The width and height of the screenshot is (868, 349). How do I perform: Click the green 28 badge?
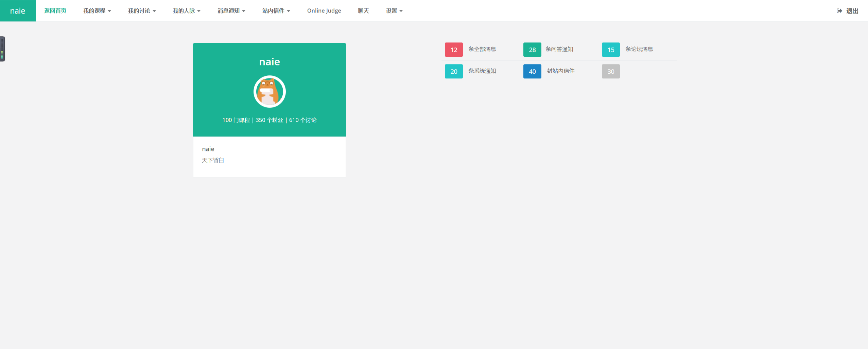point(532,50)
